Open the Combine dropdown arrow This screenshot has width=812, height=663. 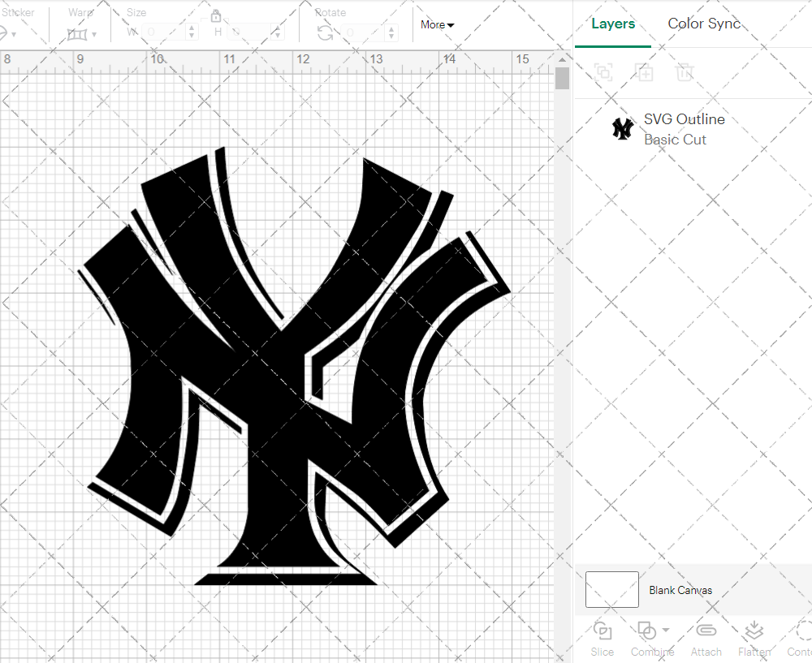point(666,630)
